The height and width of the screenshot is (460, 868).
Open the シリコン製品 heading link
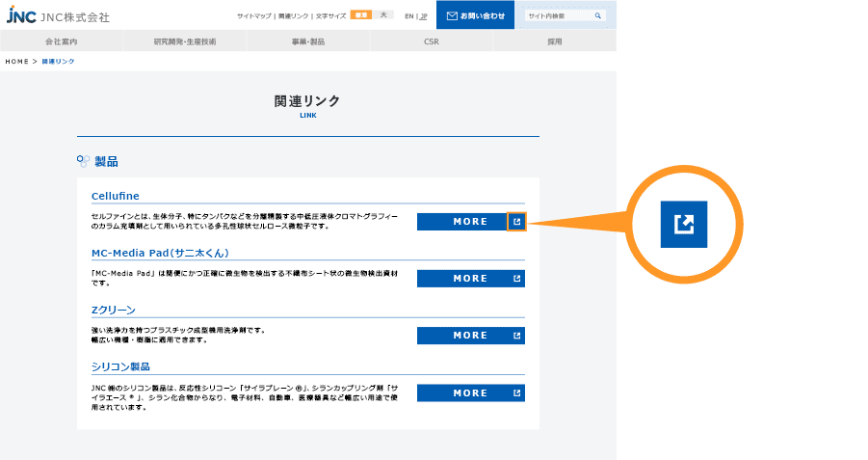coord(120,366)
